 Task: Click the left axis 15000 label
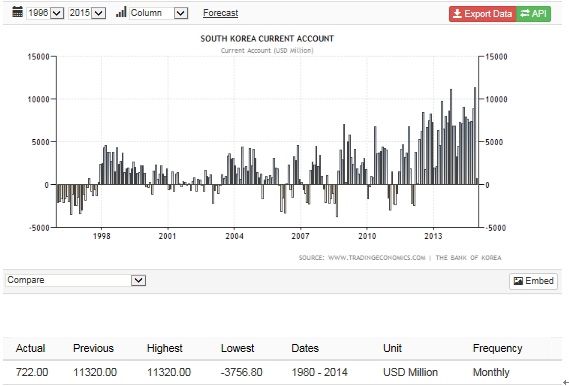(38, 57)
